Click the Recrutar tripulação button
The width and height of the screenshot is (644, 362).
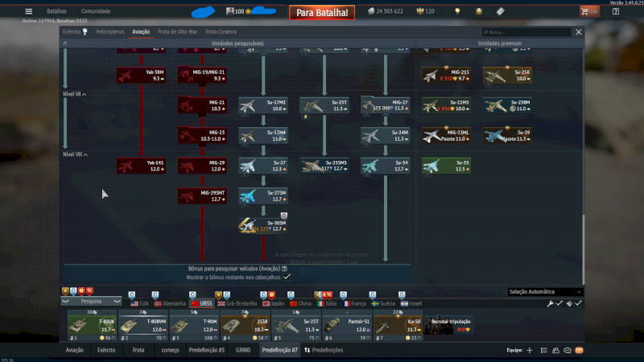(450, 324)
